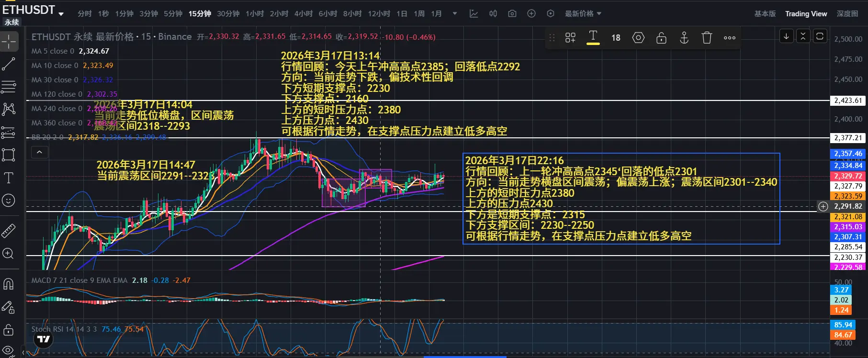Switch to 分时 time interval
Screen dimensions: 868x358
point(85,14)
